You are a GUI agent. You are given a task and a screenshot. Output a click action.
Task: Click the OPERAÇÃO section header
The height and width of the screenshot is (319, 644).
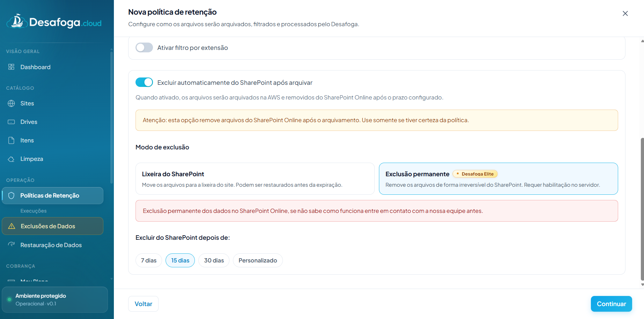tap(20, 180)
